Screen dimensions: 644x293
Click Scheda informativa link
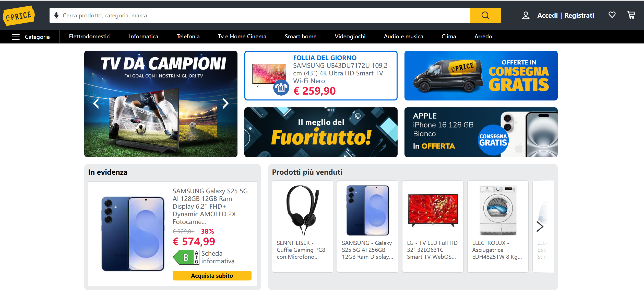218,257
